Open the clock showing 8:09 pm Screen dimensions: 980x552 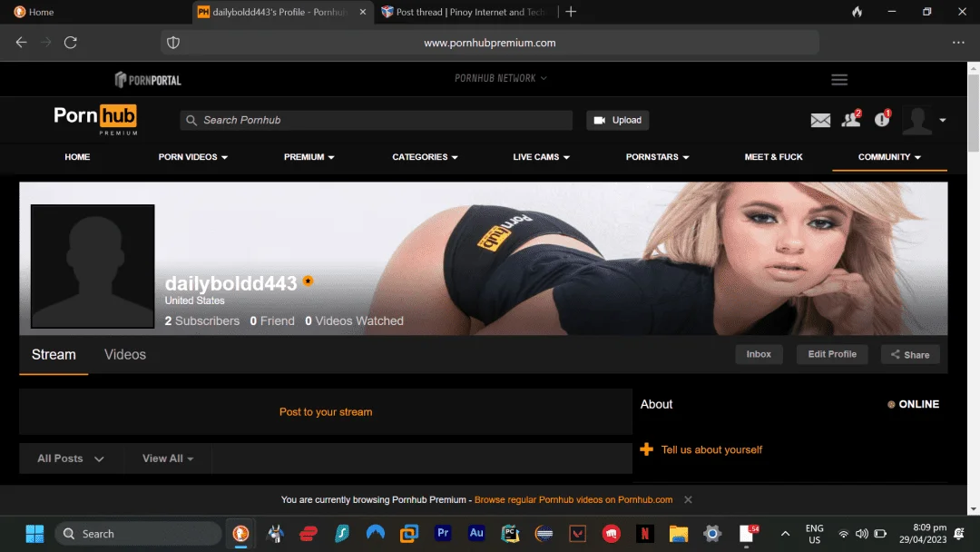coord(923,533)
